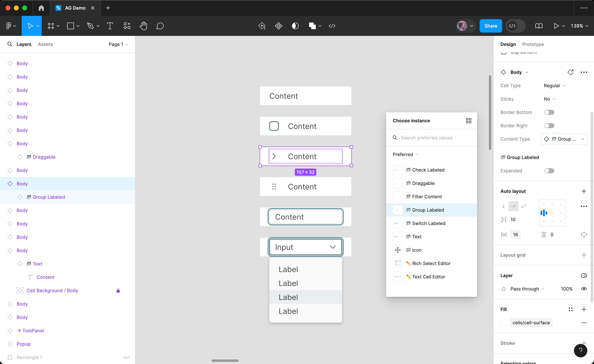Viewport: 594px width, 364px height.
Task: Enable the Border Bottom toggle
Action: [x=549, y=112]
